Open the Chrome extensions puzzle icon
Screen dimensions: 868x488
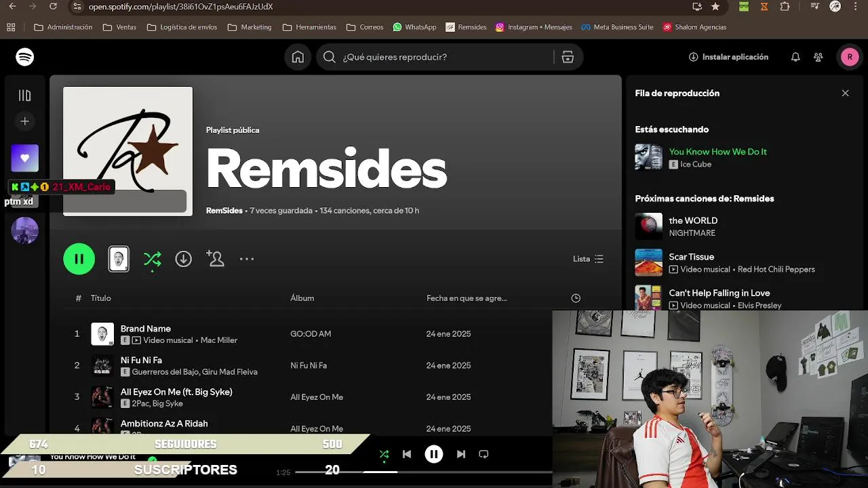[785, 7]
